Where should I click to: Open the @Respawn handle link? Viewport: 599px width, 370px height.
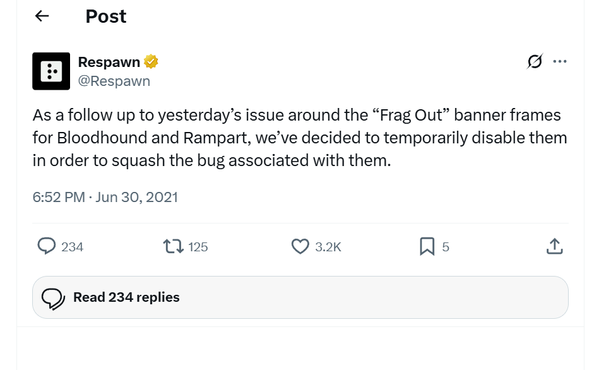click(x=114, y=81)
